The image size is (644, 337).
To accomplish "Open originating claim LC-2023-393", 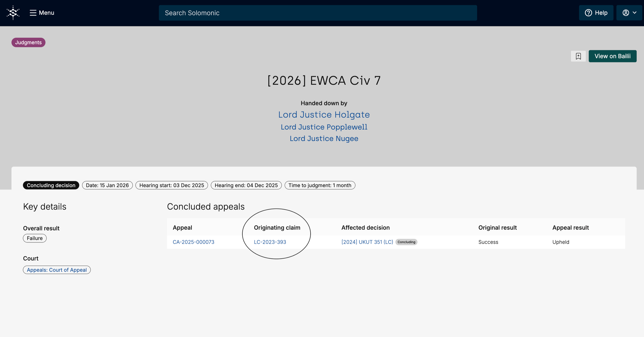I will click(270, 242).
